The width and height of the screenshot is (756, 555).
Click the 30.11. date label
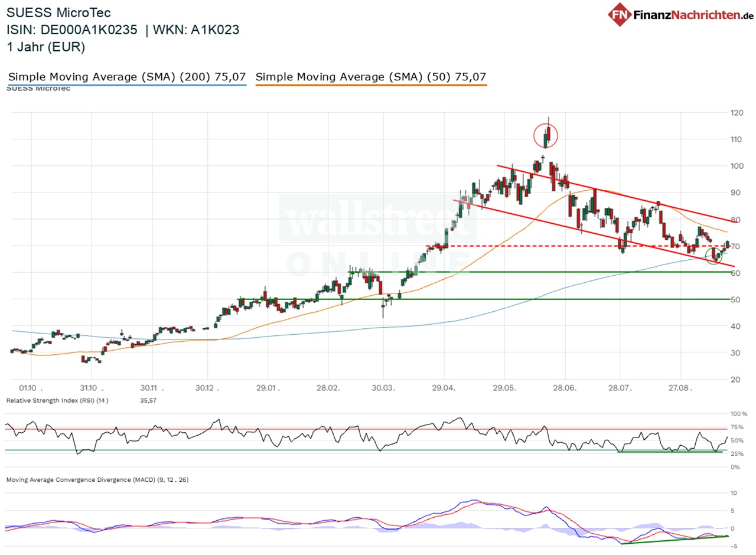point(153,388)
